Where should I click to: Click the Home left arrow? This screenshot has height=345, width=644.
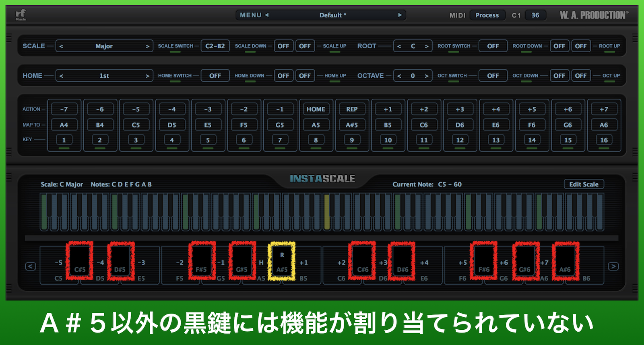tap(62, 76)
